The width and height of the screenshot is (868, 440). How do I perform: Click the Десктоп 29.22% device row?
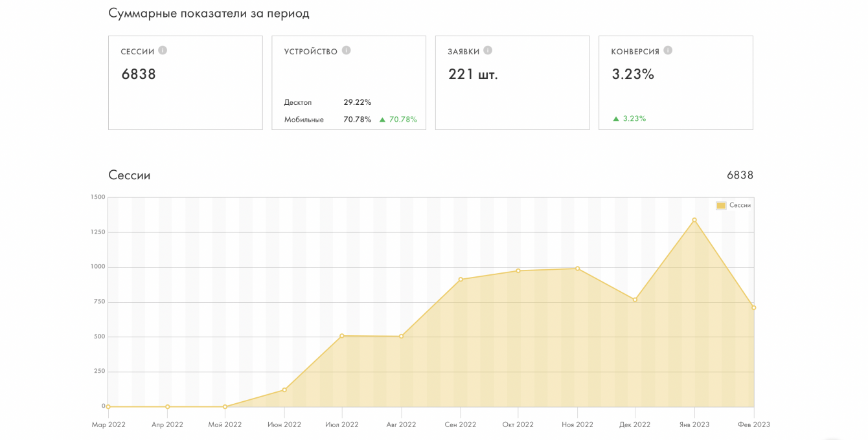point(327,102)
